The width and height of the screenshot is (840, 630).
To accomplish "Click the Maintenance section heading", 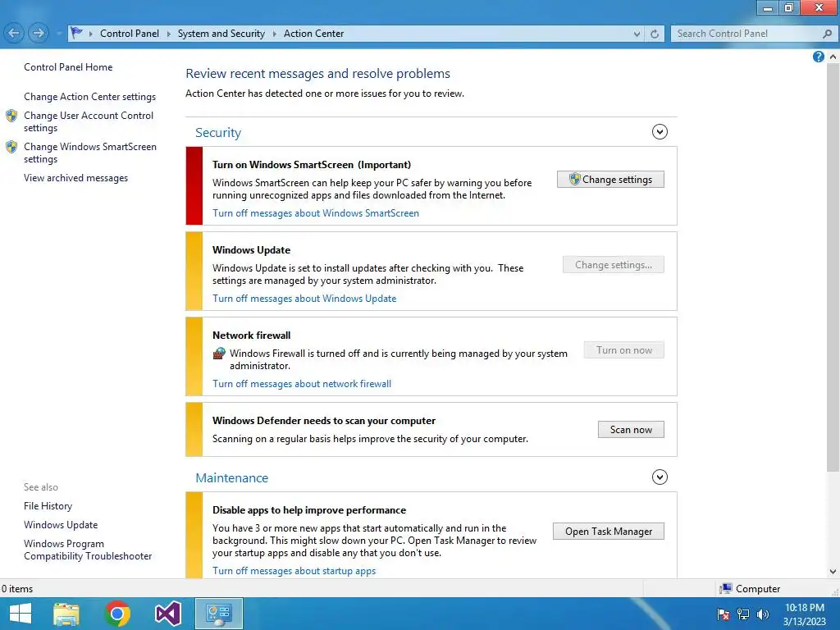I will [x=231, y=478].
